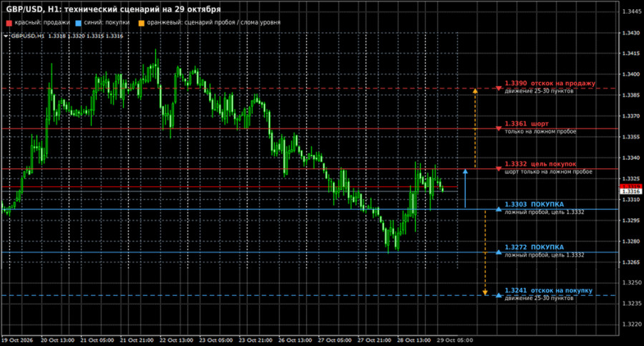The width and height of the screenshot is (644, 346).
Task: Click time axis label 23 Oct 21:00
Action: click(255, 340)
